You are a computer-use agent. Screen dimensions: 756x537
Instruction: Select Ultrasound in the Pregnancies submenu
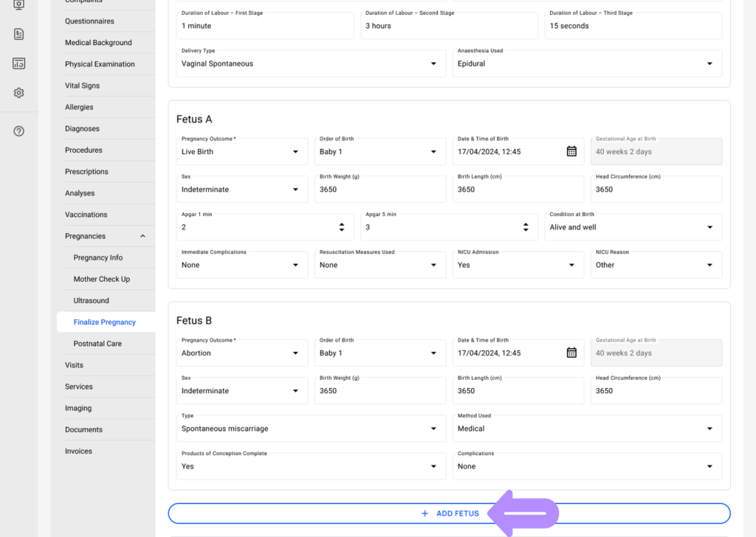tap(91, 301)
